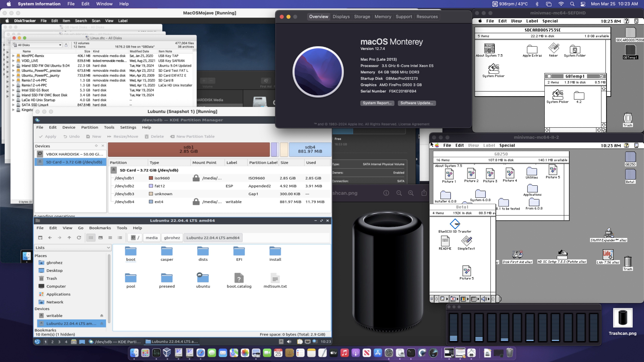The image size is (644, 362).
Task: Click /dev/sdb KDE Partition taskbar entry
Action: pos(115,341)
